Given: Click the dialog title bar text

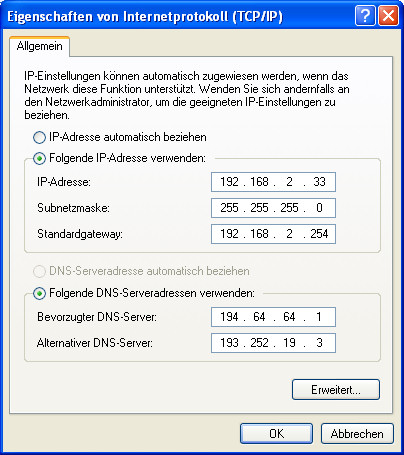Looking at the screenshot, I should 145,16.
